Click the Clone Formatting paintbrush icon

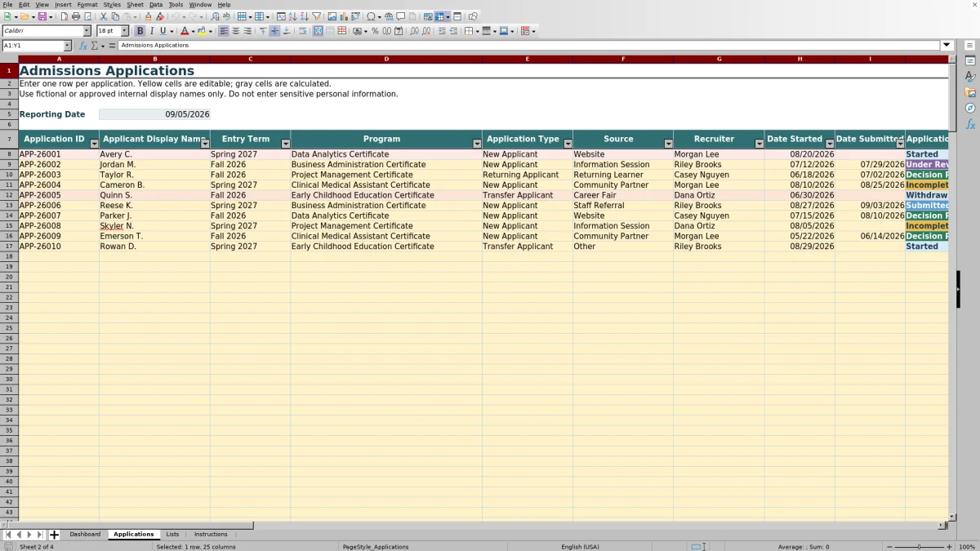(x=148, y=16)
